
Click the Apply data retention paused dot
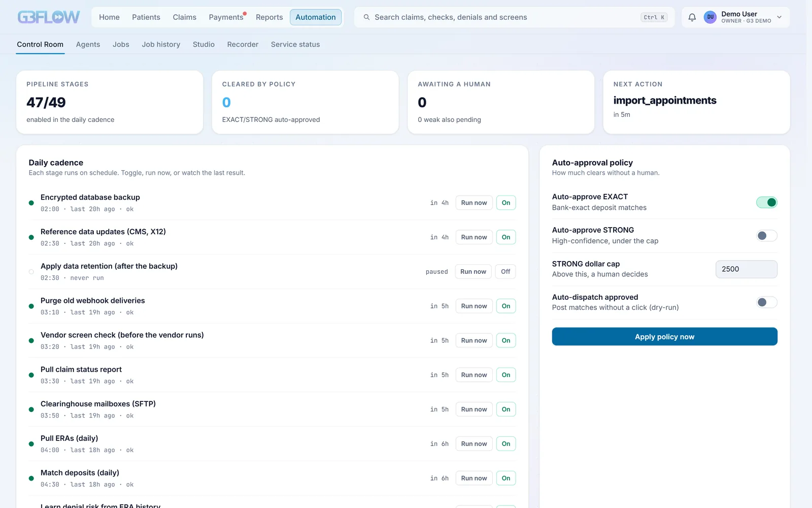(x=31, y=272)
